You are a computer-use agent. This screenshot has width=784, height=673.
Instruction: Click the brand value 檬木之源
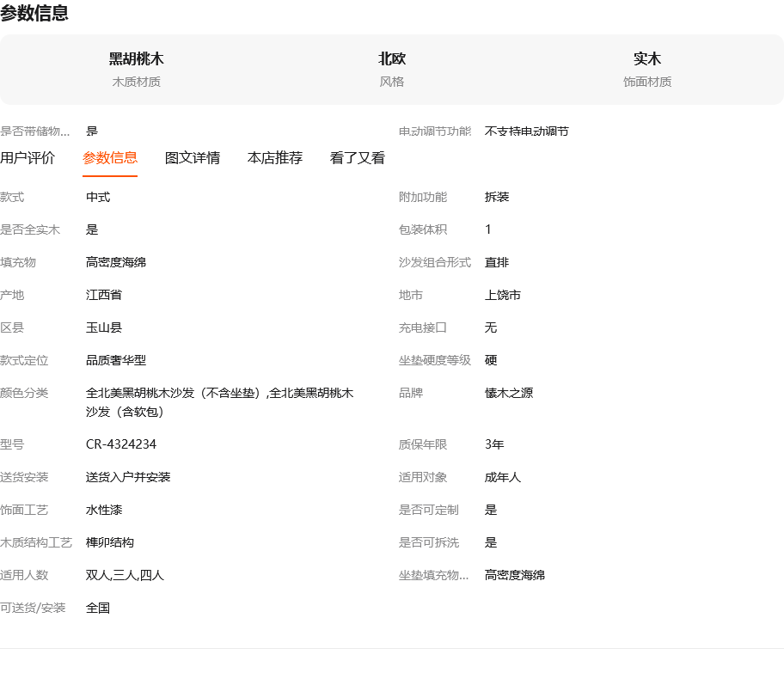click(509, 393)
